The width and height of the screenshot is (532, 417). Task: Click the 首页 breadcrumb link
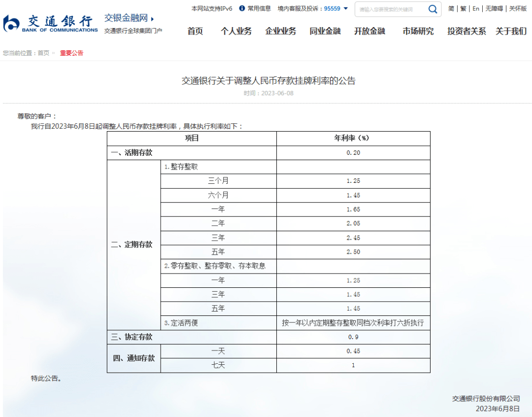click(43, 53)
